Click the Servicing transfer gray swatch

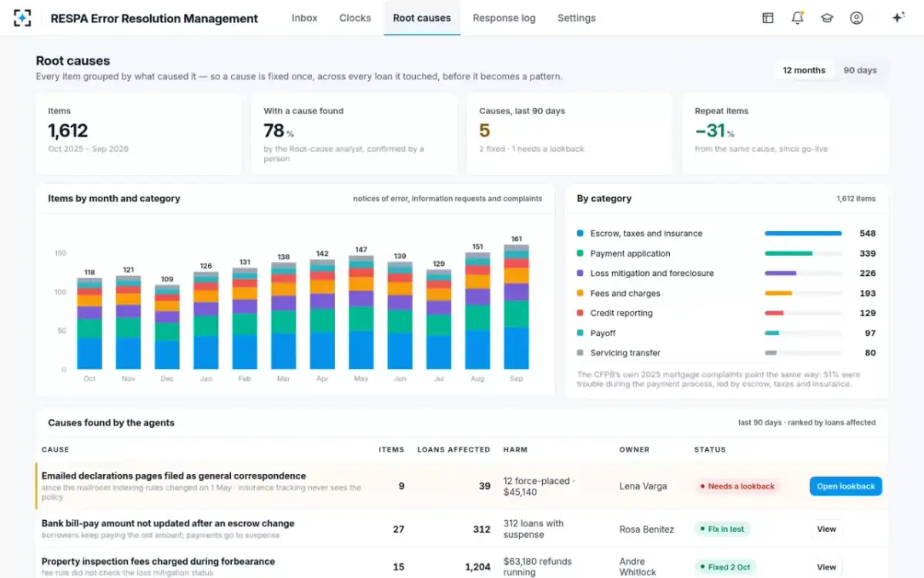point(580,353)
